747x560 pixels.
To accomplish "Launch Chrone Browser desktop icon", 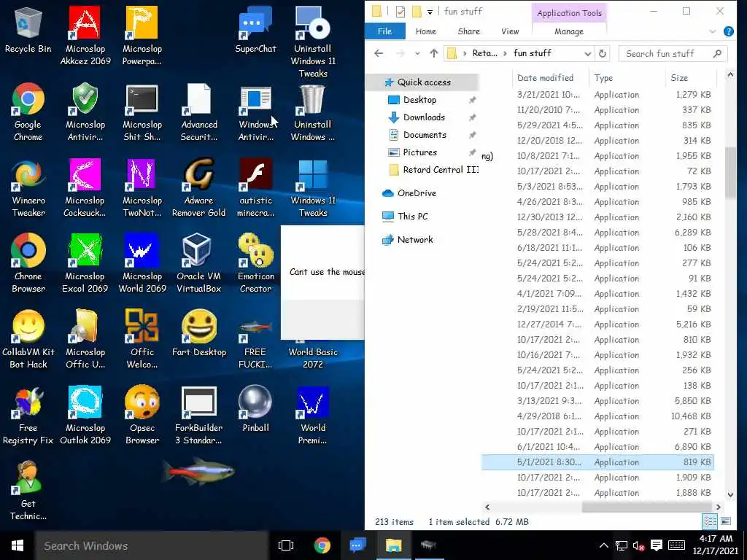I will point(28,263).
